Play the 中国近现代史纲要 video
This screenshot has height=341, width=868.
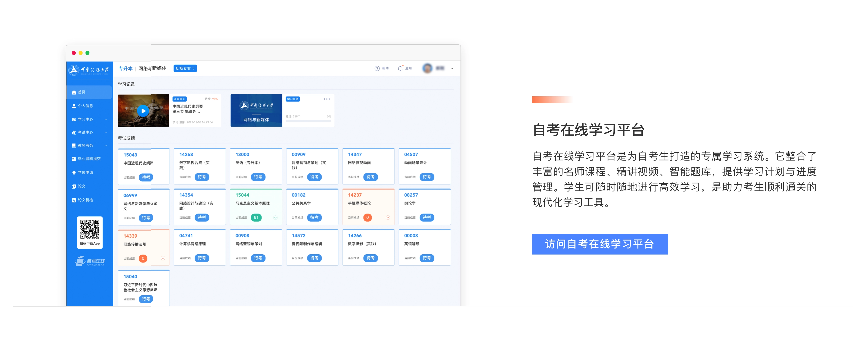(x=143, y=111)
